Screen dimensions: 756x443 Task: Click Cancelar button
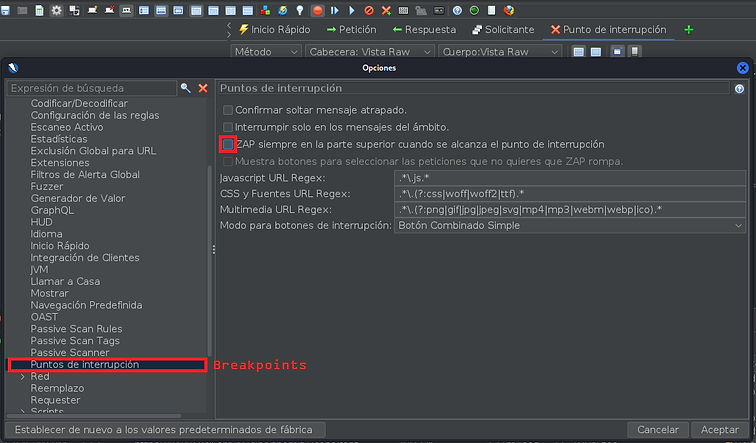click(658, 430)
